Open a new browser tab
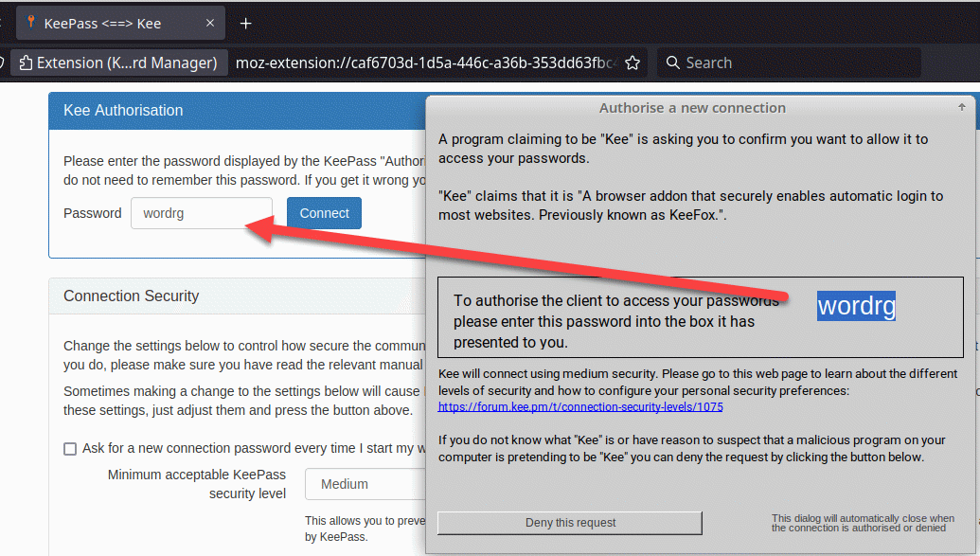 point(245,23)
